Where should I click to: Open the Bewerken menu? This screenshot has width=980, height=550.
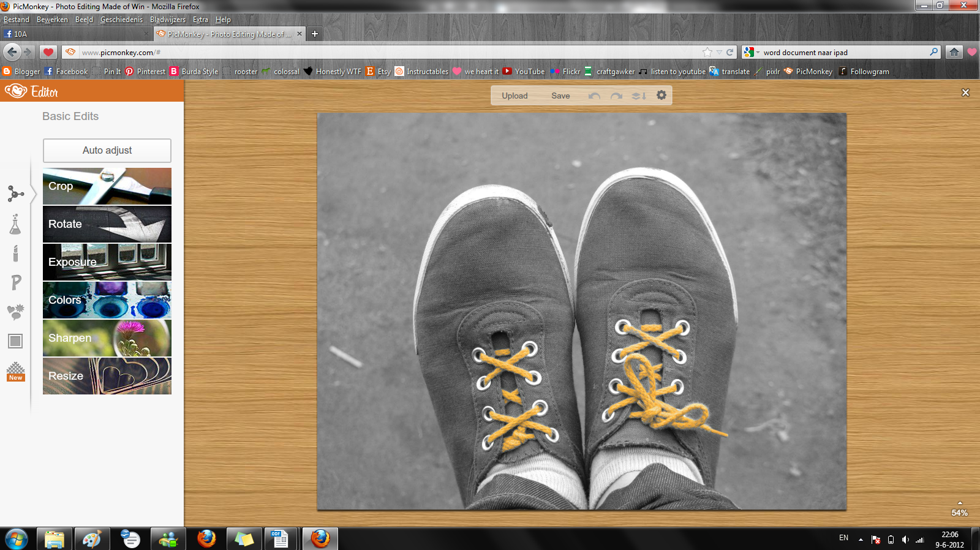tap(52, 20)
